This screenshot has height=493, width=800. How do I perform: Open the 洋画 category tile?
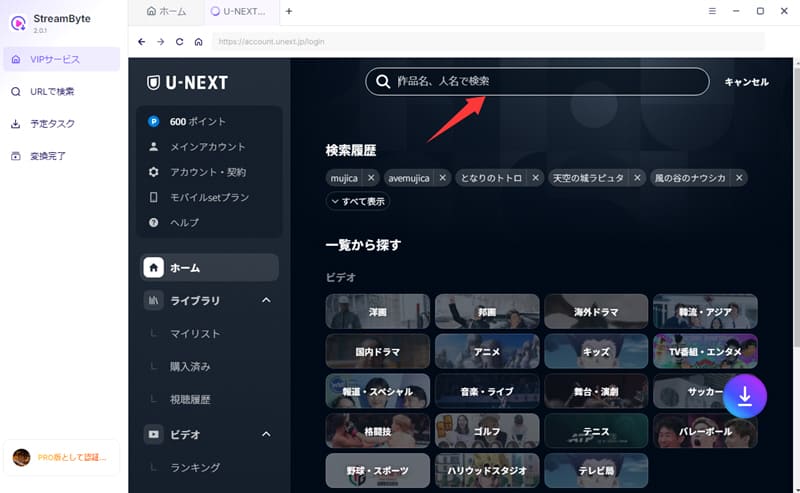378,311
